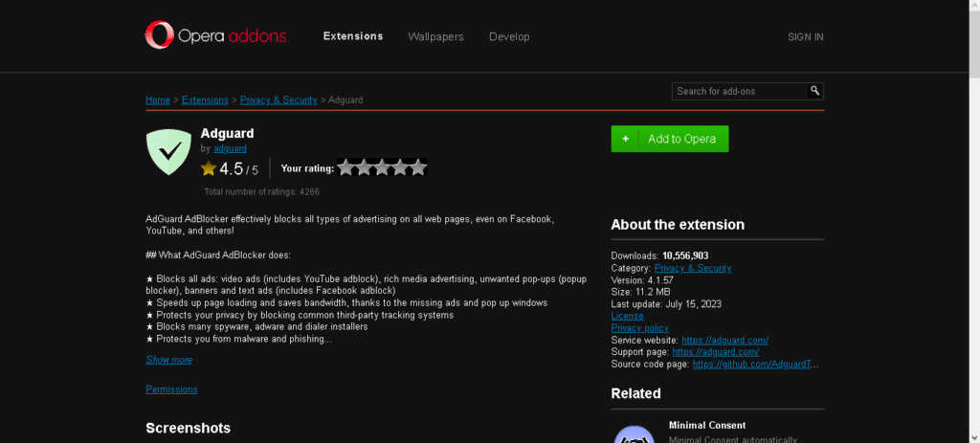Open Service website adguard.com link
This screenshot has width=980, height=443.
click(x=725, y=341)
